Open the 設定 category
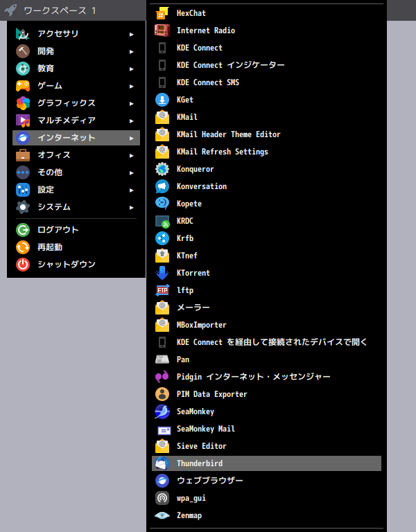The width and height of the screenshot is (416, 532). coord(76,190)
